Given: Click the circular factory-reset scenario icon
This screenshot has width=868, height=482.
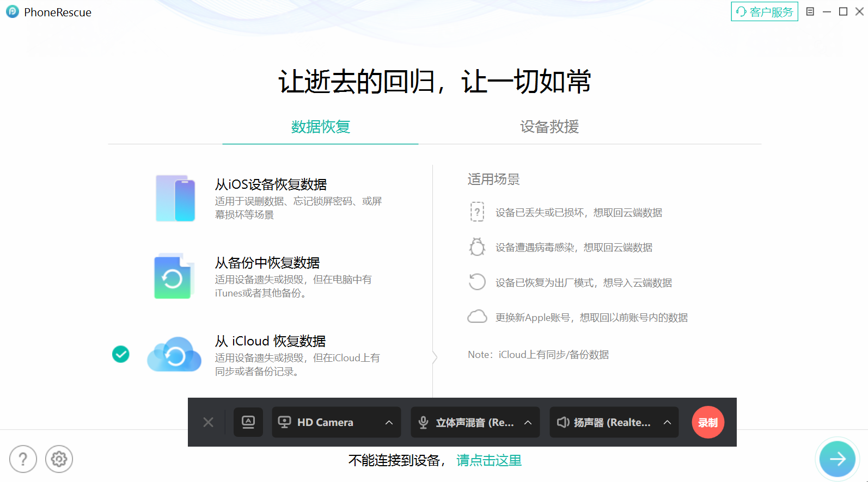Looking at the screenshot, I should click(x=477, y=282).
